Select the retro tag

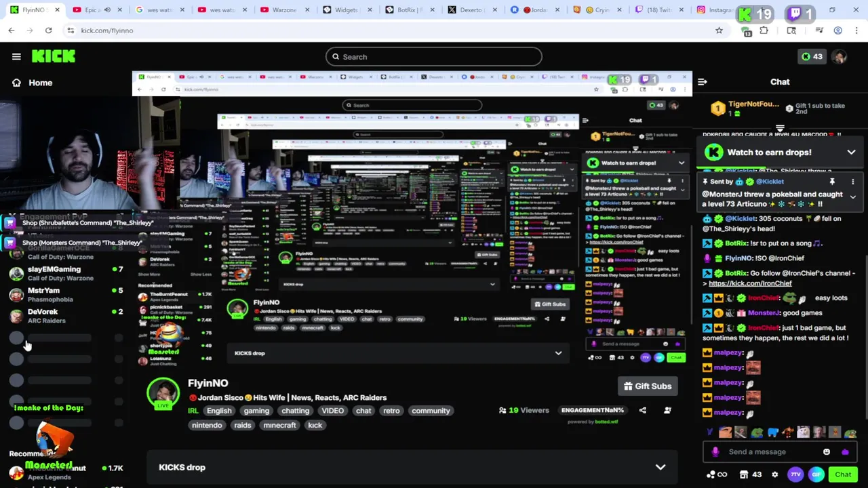[391, 411]
